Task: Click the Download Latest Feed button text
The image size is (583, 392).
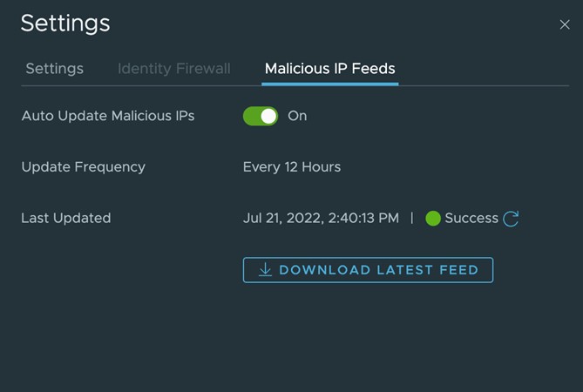Action: (378, 270)
